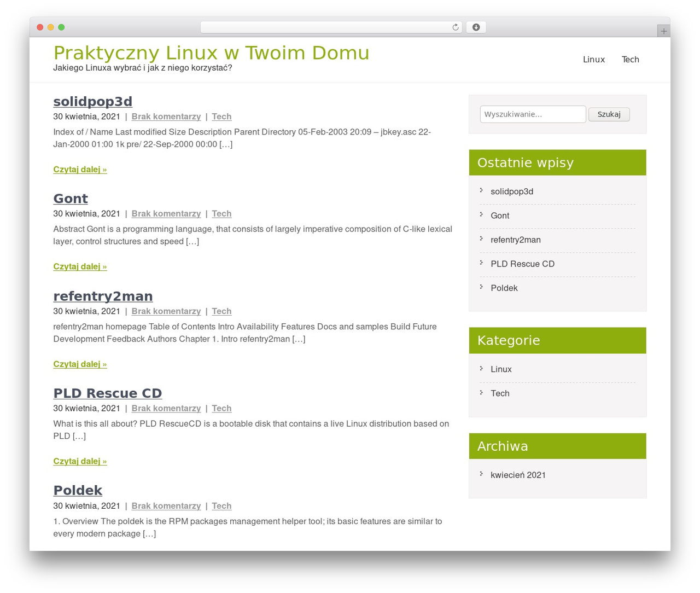Open the browser downloads icon

[476, 27]
